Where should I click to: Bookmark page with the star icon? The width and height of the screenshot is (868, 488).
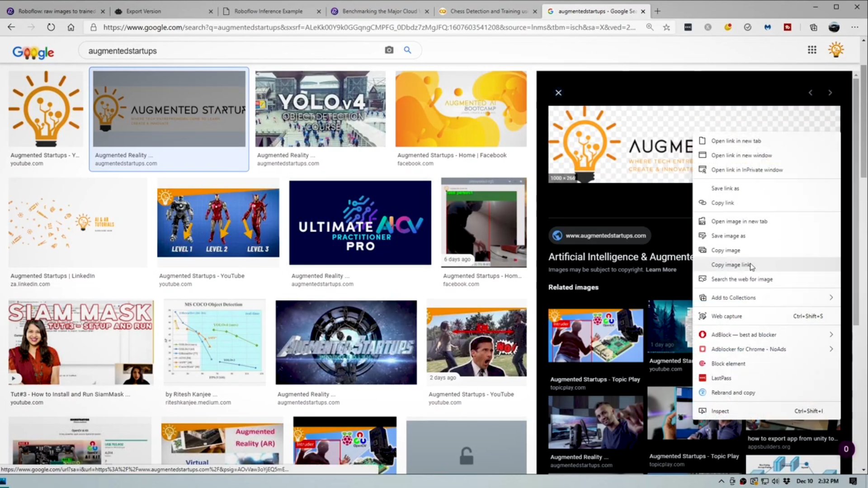tap(666, 27)
